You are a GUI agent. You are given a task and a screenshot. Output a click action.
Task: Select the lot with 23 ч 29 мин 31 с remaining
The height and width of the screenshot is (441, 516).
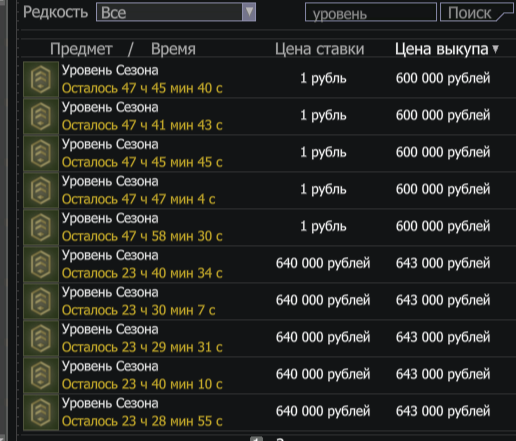point(269,338)
